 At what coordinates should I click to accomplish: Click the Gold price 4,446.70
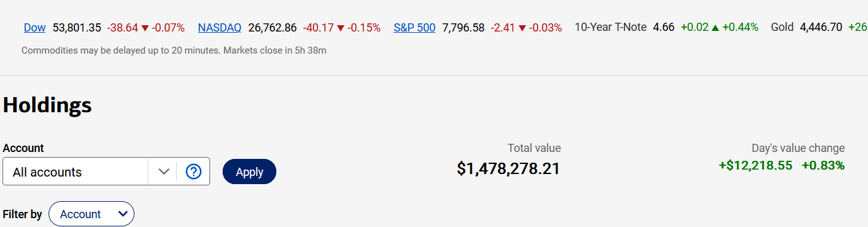[x=821, y=28]
